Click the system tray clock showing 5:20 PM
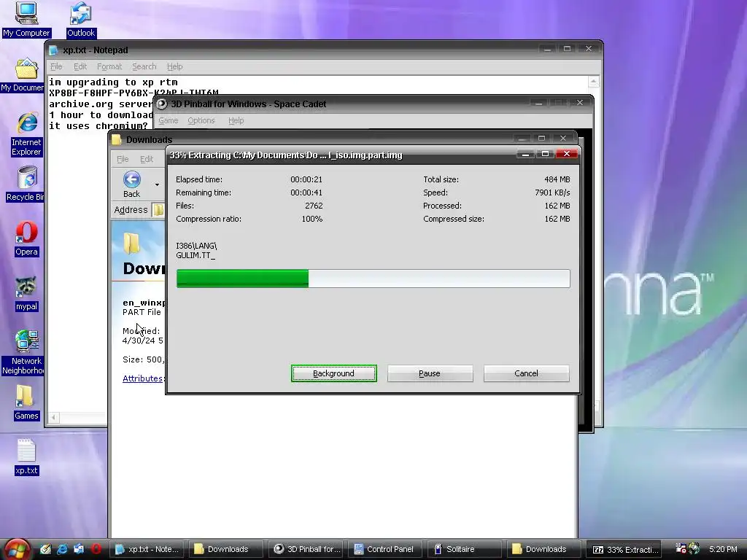Viewport: 747px width, 560px height. click(723, 549)
